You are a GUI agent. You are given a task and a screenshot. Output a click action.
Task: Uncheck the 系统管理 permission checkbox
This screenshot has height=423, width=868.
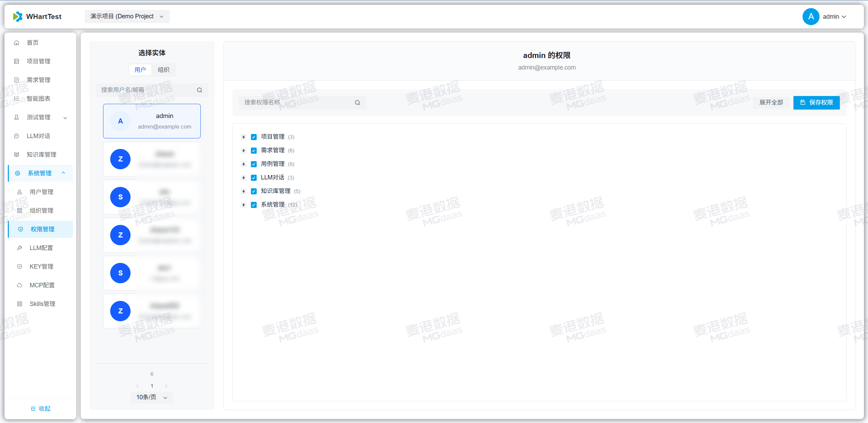tap(254, 205)
